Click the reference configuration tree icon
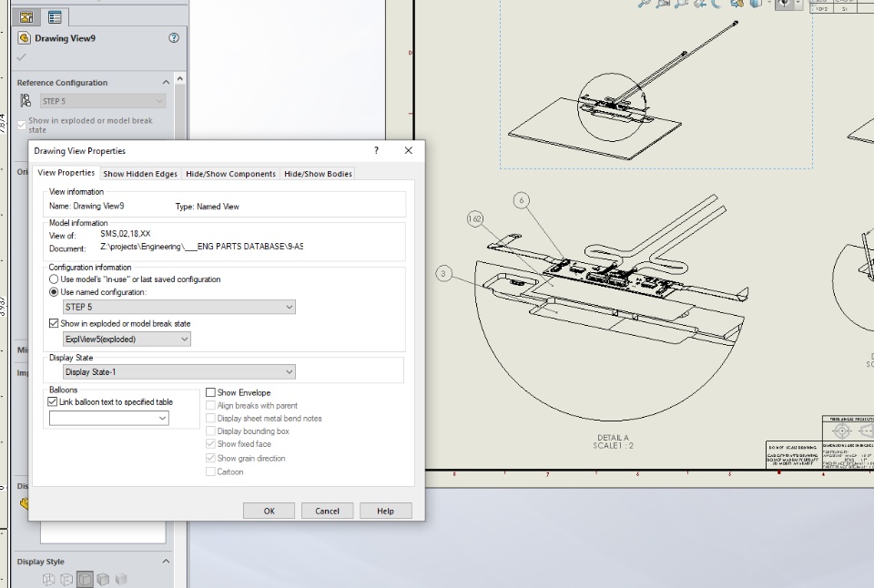 [25, 100]
